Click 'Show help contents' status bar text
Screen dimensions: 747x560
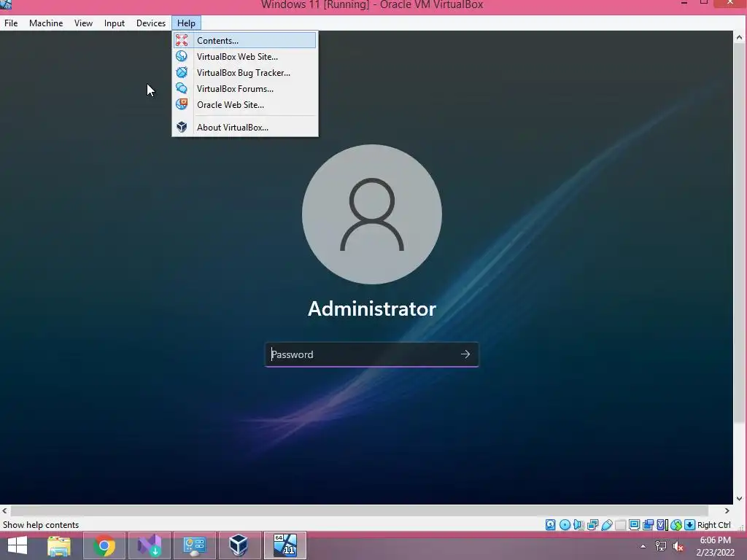click(x=41, y=525)
